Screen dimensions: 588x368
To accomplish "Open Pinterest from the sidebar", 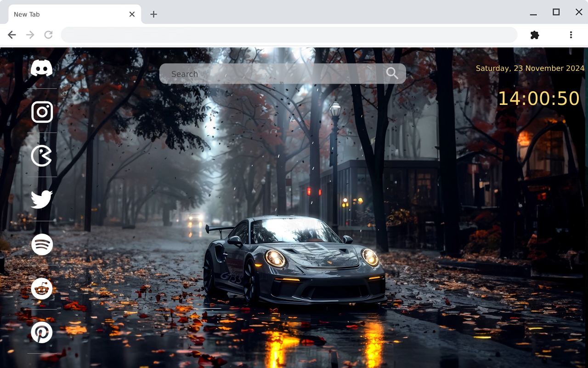I will pos(42,332).
